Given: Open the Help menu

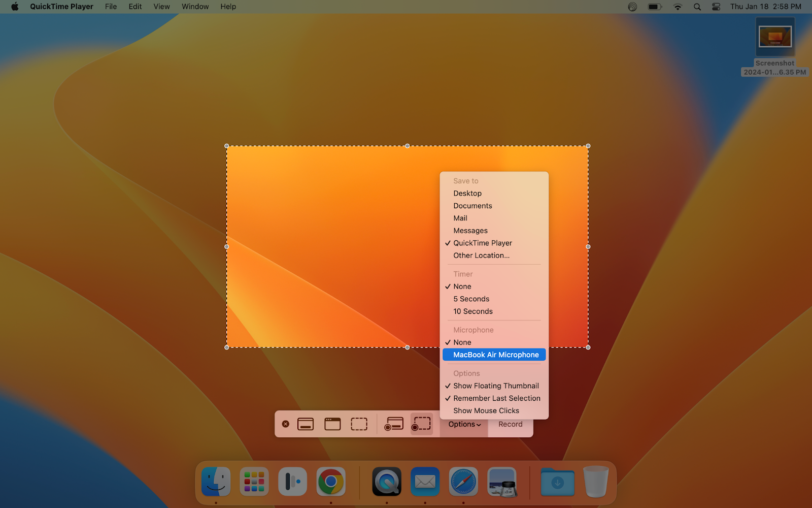Looking at the screenshot, I should pyautogui.click(x=228, y=7).
